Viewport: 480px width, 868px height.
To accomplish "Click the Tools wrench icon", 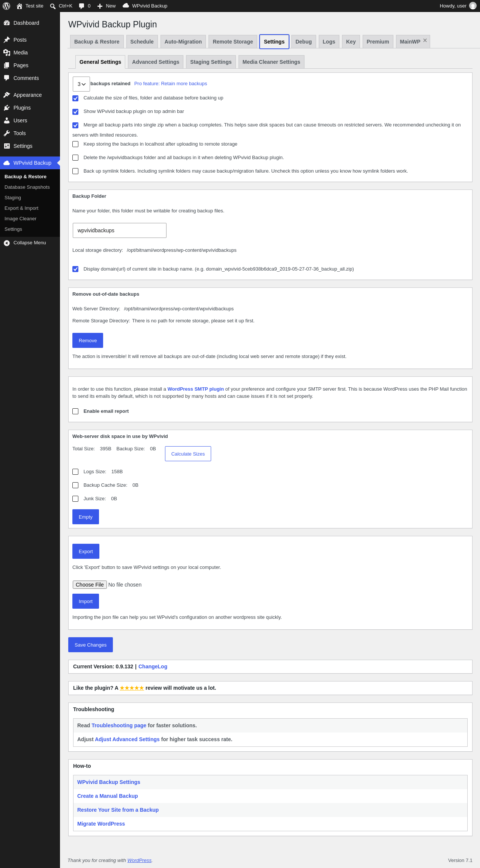I will (7, 133).
